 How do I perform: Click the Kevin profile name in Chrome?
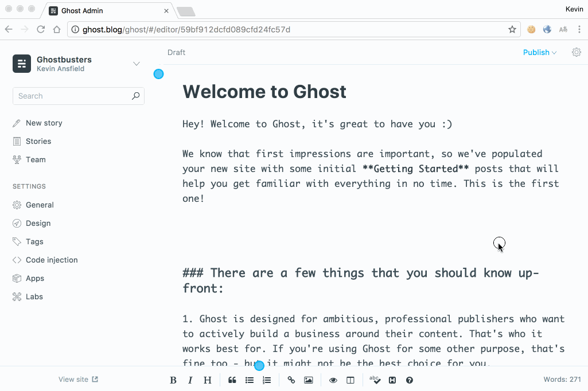click(x=574, y=9)
